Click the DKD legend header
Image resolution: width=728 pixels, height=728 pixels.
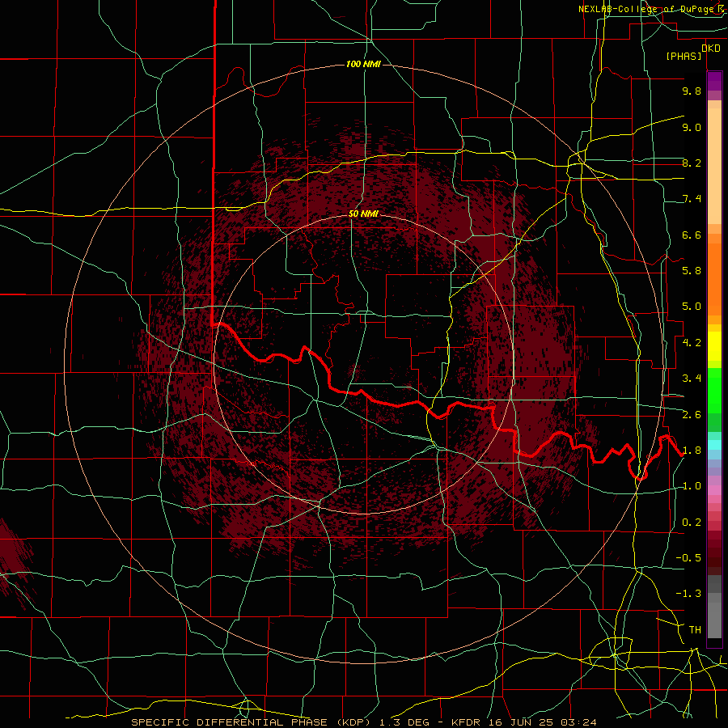click(x=711, y=49)
